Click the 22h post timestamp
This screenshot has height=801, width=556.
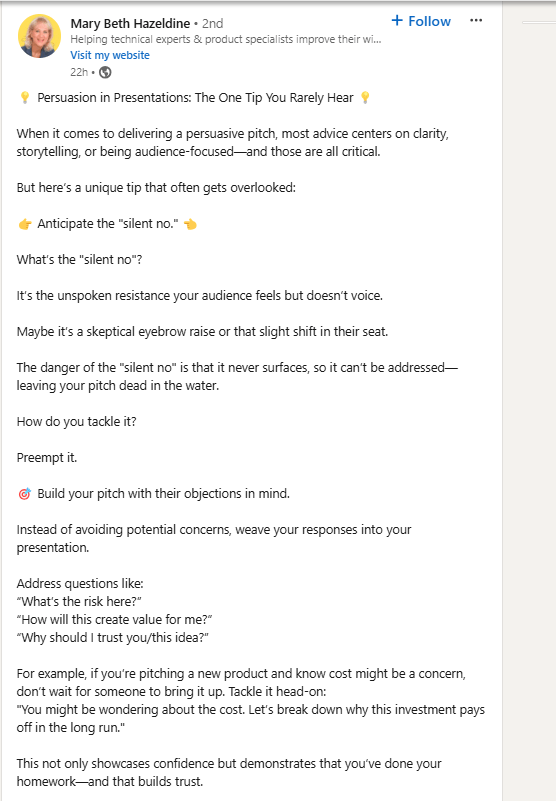pos(79,73)
